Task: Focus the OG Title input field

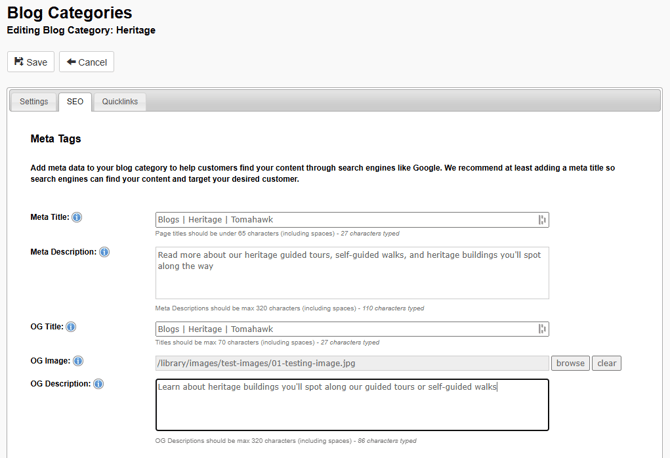Action: point(345,329)
